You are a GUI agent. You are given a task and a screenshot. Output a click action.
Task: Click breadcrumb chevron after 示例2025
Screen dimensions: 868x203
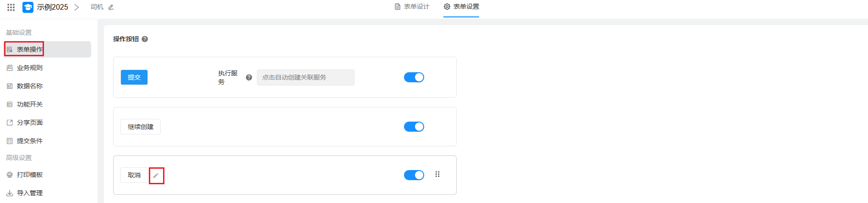(x=76, y=7)
